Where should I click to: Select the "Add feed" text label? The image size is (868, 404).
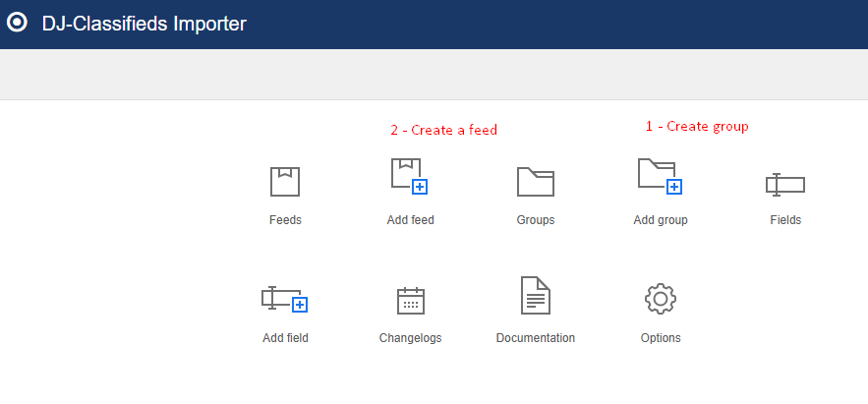(410, 220)
